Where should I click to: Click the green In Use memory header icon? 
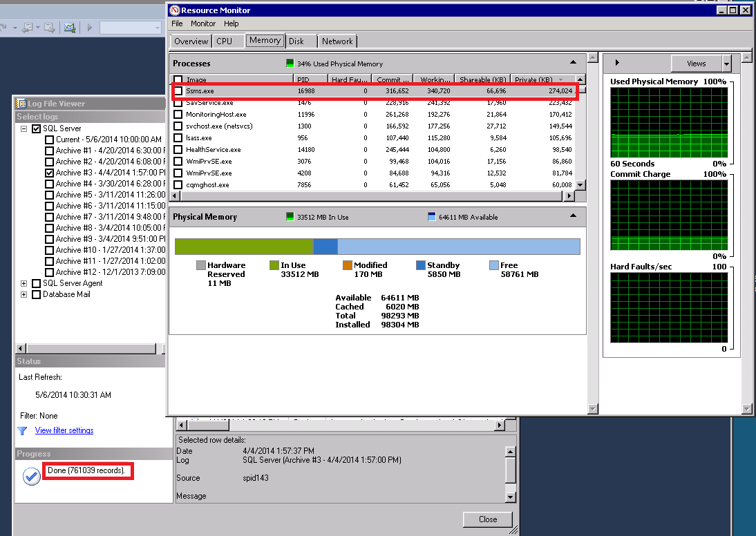(290, 217)
